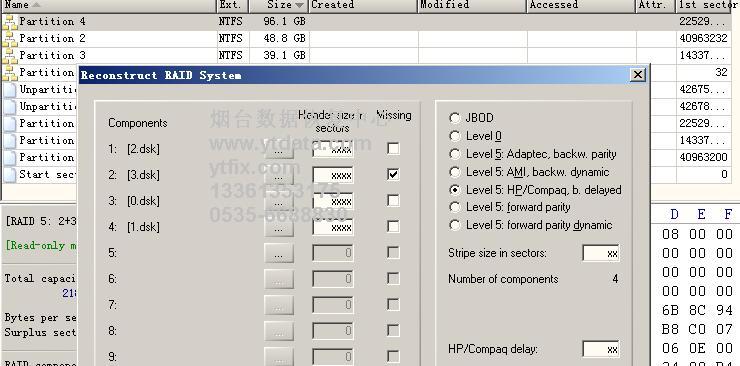Click header size field for component 1

[x=333, y=149]
